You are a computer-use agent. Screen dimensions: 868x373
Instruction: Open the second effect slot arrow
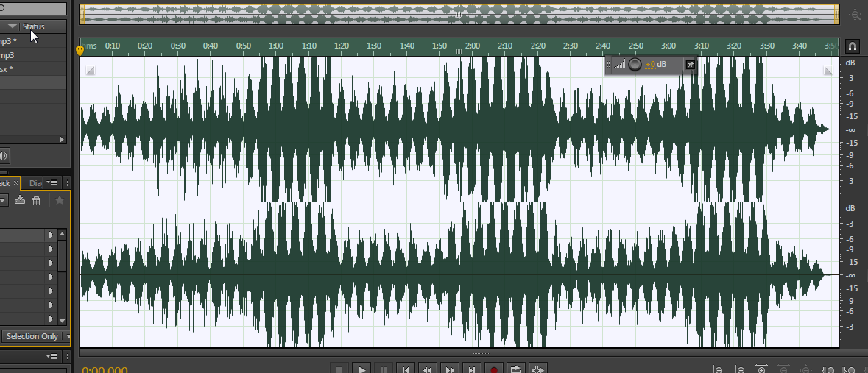pyautogui.click(x=51, y=249)
